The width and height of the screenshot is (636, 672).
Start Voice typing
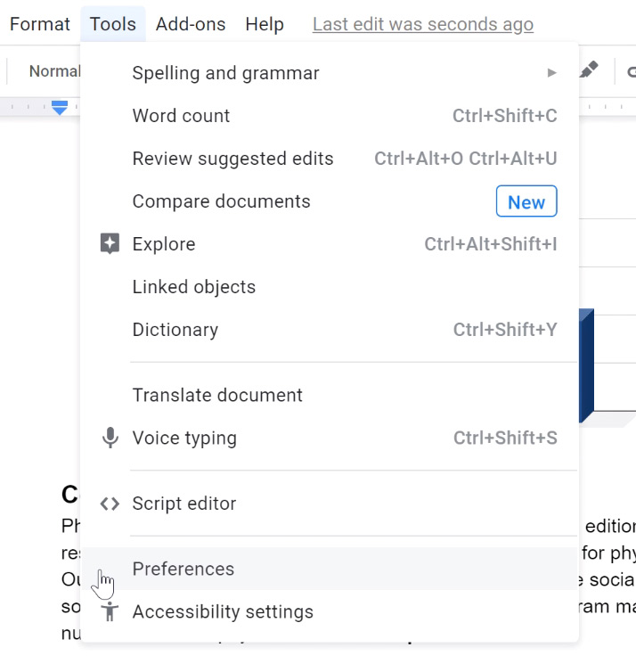point(330,438)
